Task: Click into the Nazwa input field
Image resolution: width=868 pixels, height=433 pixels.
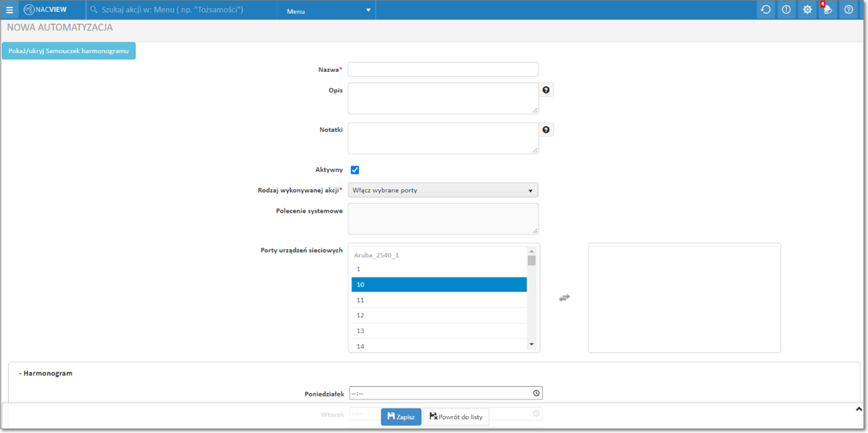Action: point(443,69)
